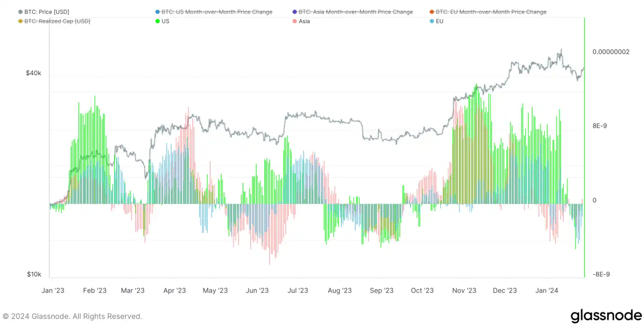Click the 8E-9 label on the right axis
The width and height of the screenshot is (644, 333).
600,126
